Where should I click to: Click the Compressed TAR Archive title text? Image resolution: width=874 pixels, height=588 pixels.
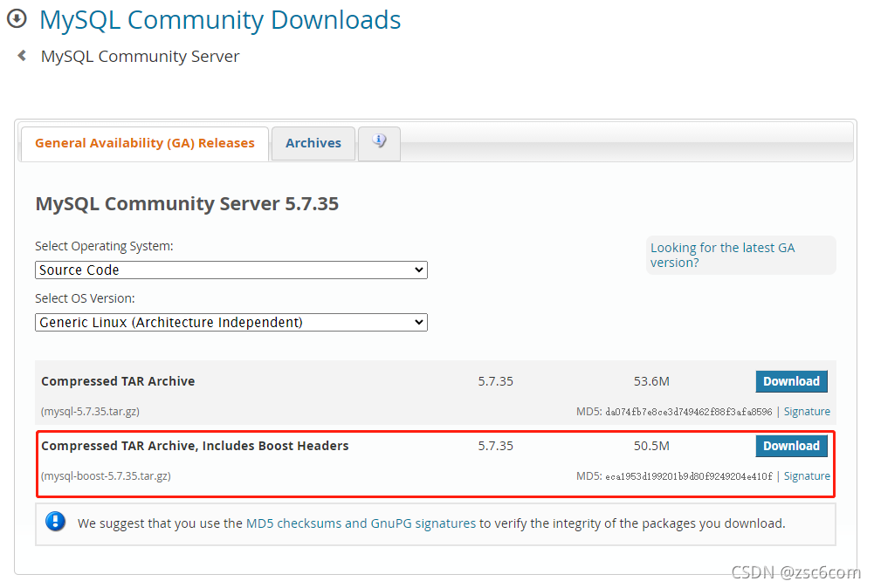pyautogui.click(x=118, y=381)
